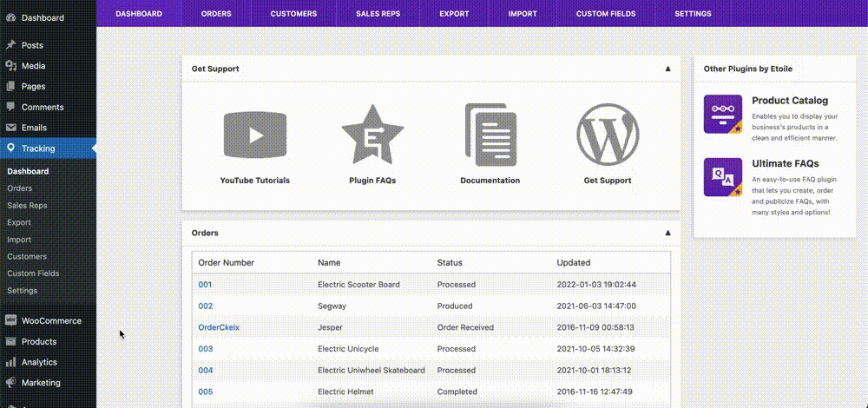The image size is (868, 408).
Task: Click the 2022-01-03 19:02:44 timestamp
Action: pyautogui.click(x=596, y=285)
